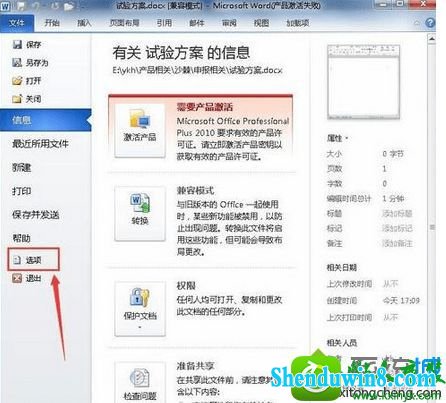The width and height of the screenshot is (446, 403).
Task: Click the 添加备注 add comments field
Action: 397,243
